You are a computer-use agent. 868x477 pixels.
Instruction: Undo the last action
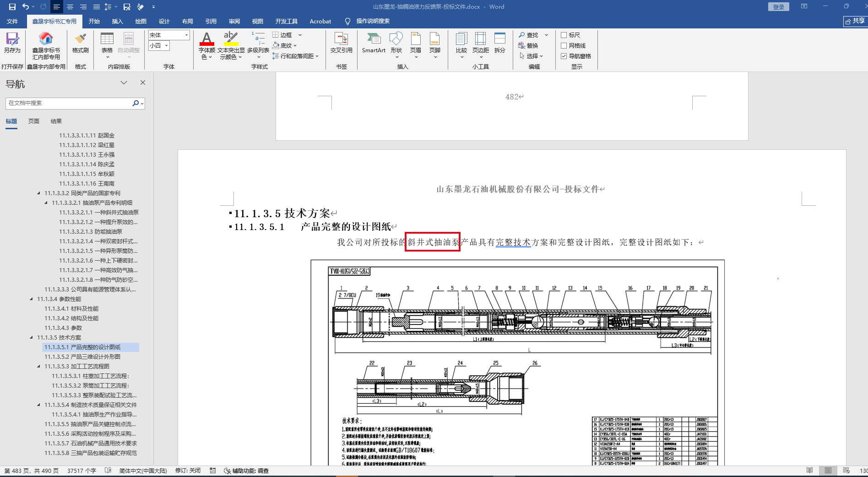click(x=26, y=7)
